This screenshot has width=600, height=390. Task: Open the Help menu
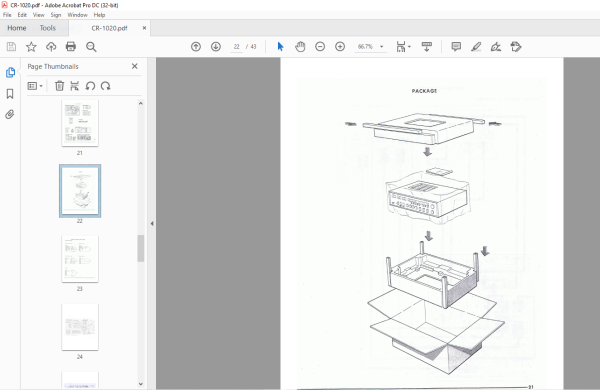click(x=99, y=15)
